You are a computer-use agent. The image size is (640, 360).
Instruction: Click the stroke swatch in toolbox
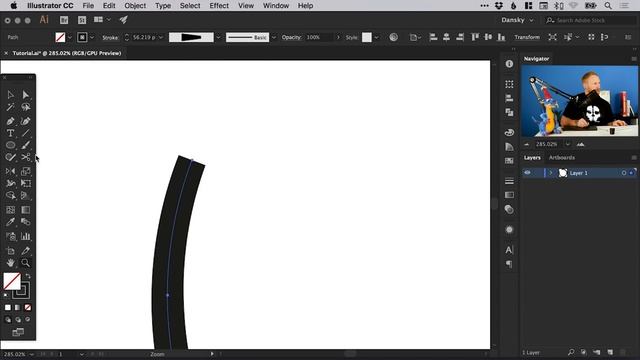pos(22,290)
